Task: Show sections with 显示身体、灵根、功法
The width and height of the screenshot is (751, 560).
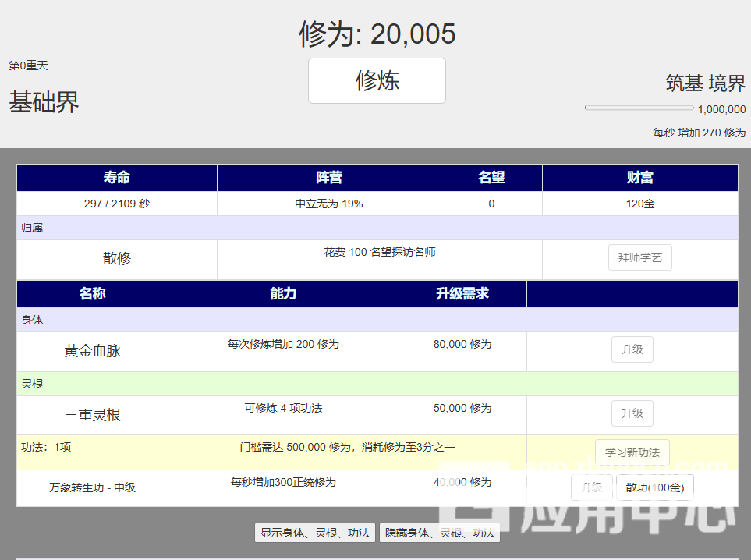Action: 315,533
